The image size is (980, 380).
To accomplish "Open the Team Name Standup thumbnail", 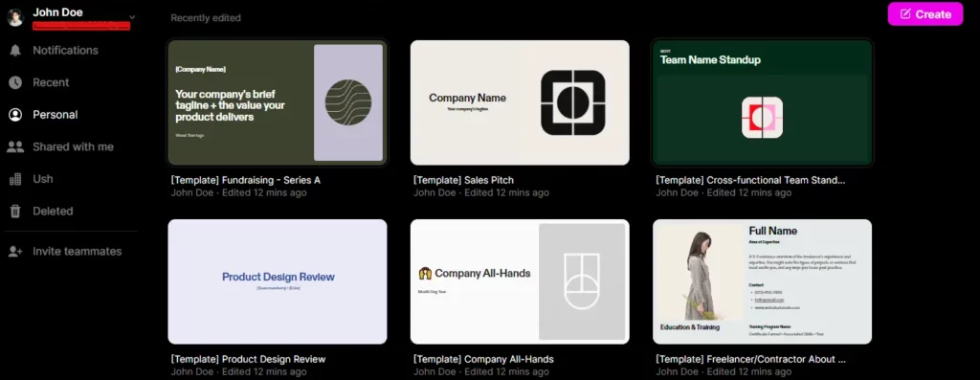I will pos(763,102).
